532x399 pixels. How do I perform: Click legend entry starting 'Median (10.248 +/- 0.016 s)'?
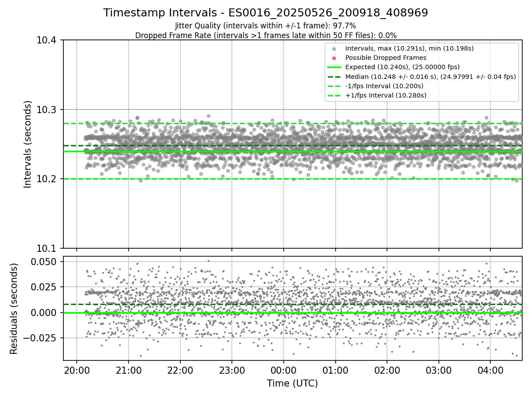(x=430, y=76)
